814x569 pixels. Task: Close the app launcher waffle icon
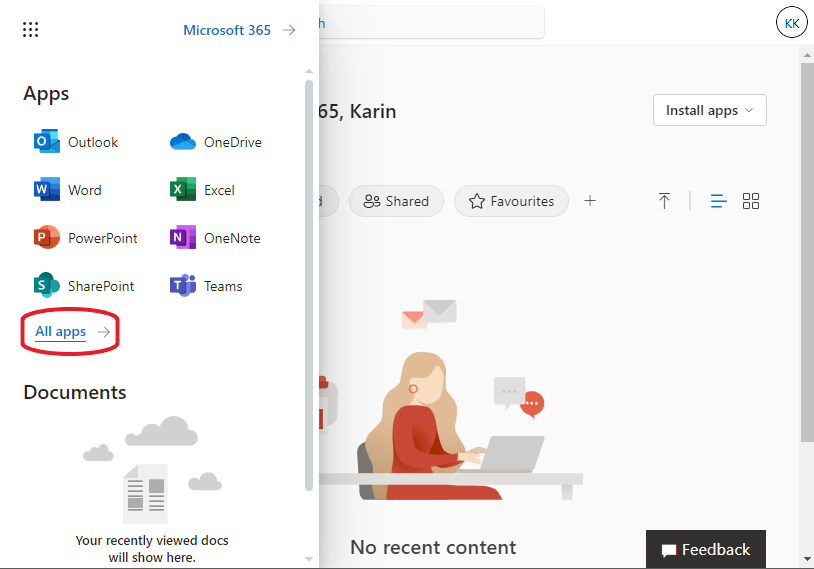31,30
